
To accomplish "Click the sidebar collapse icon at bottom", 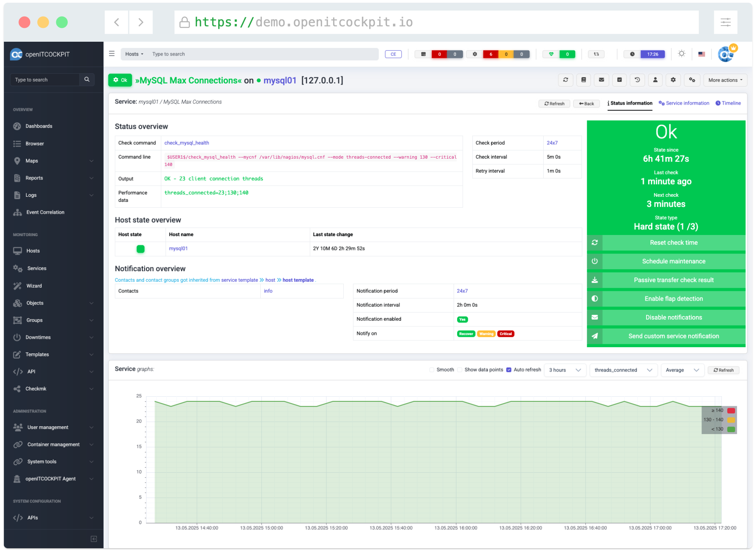I will point(94,539).
